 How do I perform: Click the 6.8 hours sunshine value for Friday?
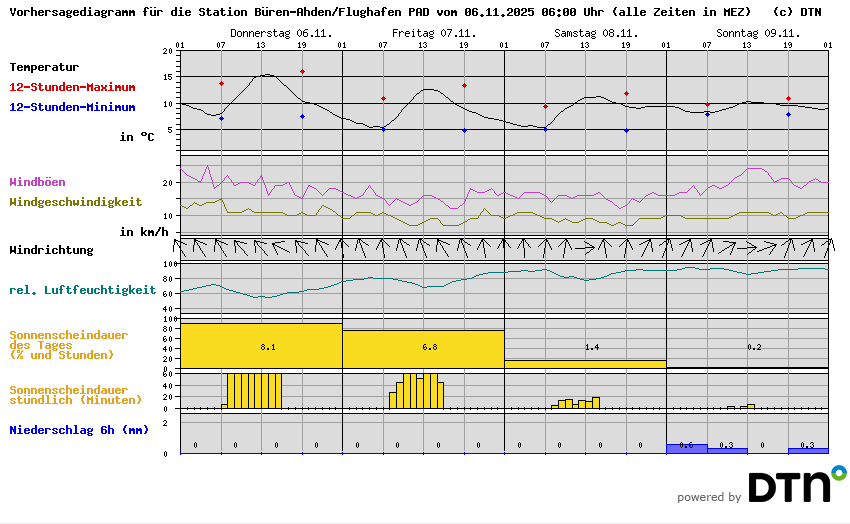point(430,347)
